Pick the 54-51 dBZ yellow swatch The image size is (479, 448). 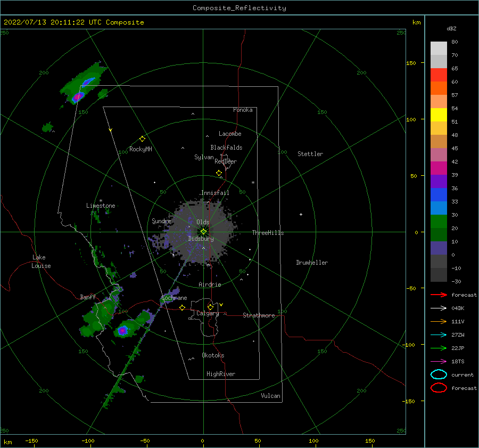439,115
